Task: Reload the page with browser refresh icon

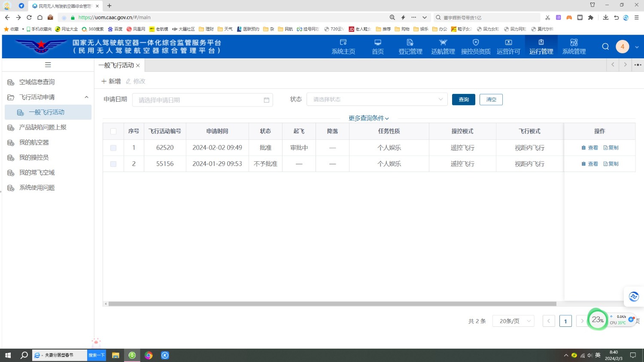Action: pos(29,18)
